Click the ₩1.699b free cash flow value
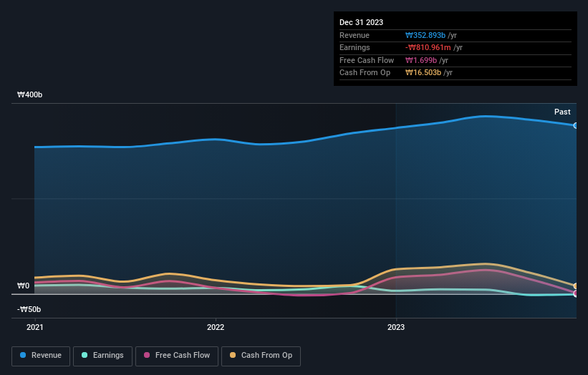 pos(421,60)
